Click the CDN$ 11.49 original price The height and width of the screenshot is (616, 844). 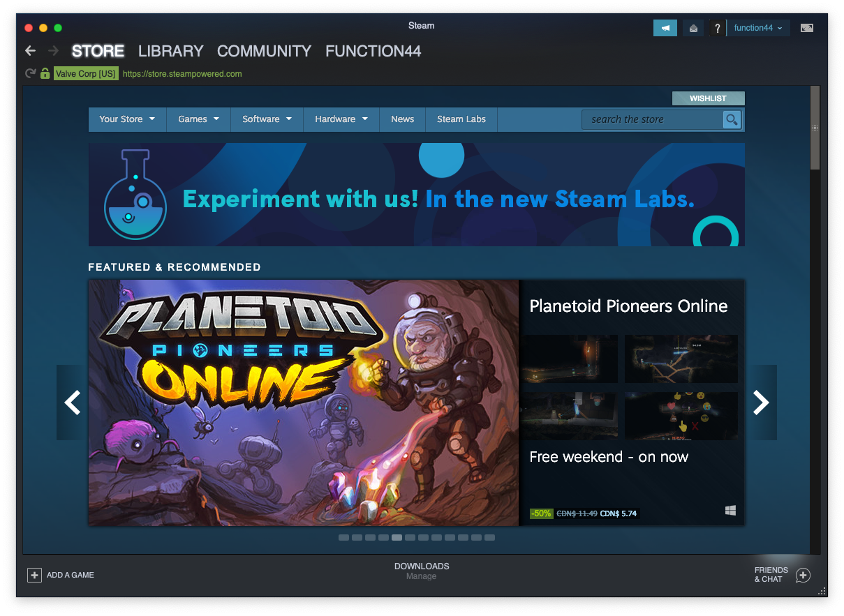(x=577, y=513)
